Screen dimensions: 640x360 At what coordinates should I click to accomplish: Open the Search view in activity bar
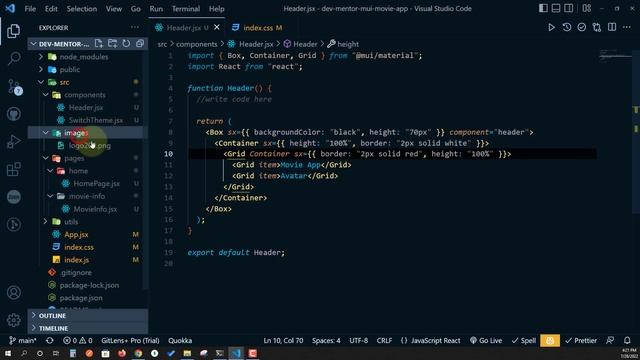coord(13,58)
